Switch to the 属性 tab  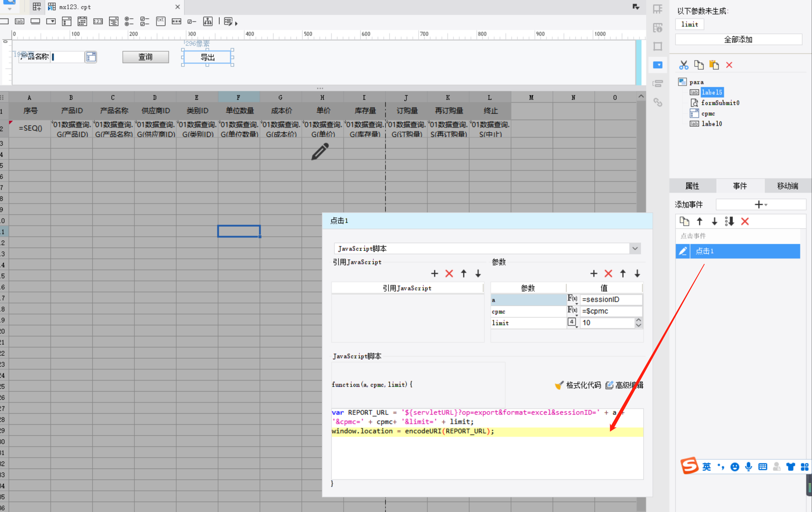coord(692,186)
